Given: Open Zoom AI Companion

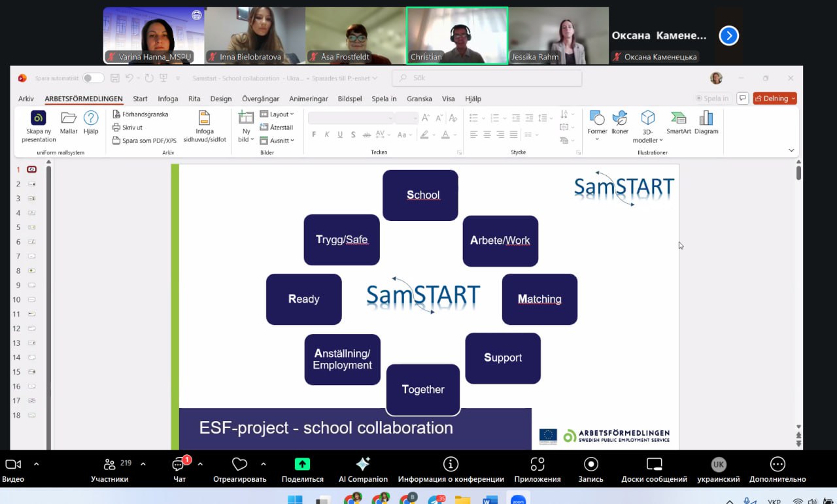Looking at the screenshot, I should tap(363, 464).
